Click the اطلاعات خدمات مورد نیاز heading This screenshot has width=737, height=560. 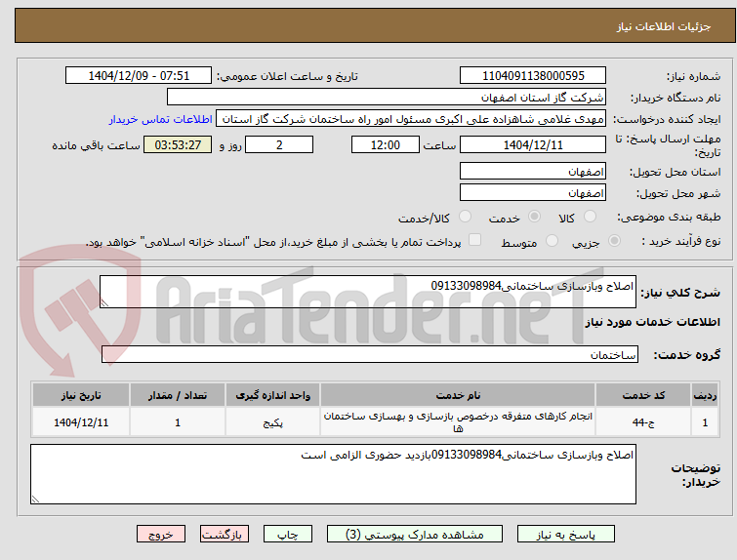(x=652, y=322)
